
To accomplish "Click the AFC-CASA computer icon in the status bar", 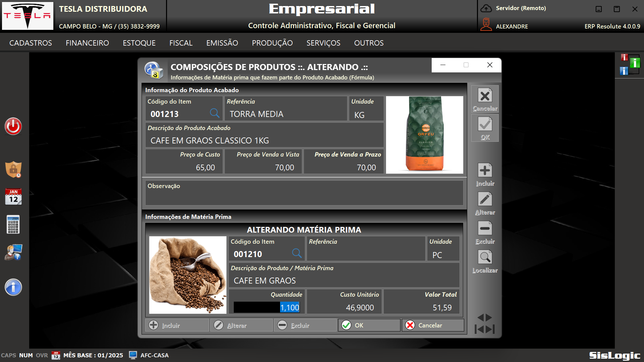I will (x=133, y=355).
